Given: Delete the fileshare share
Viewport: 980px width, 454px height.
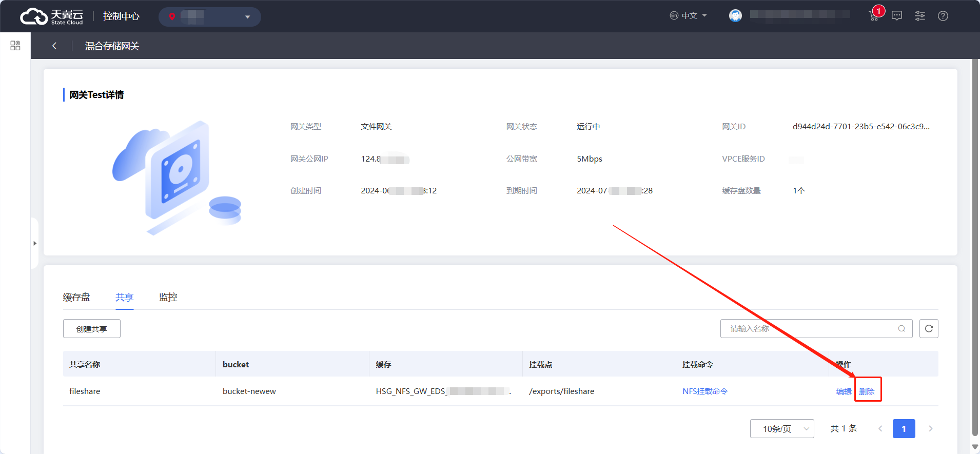Looking at the screenshot, I should click(867, 391).
